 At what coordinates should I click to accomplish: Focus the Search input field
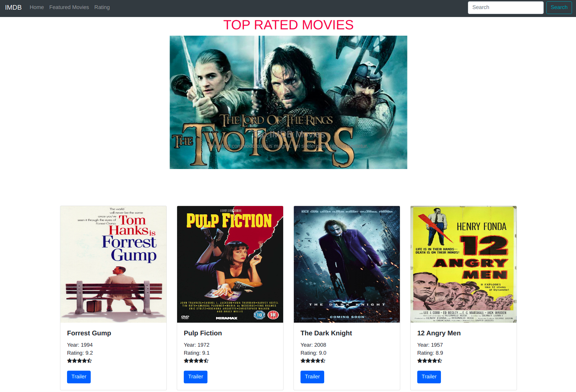(x=506, y=8)
